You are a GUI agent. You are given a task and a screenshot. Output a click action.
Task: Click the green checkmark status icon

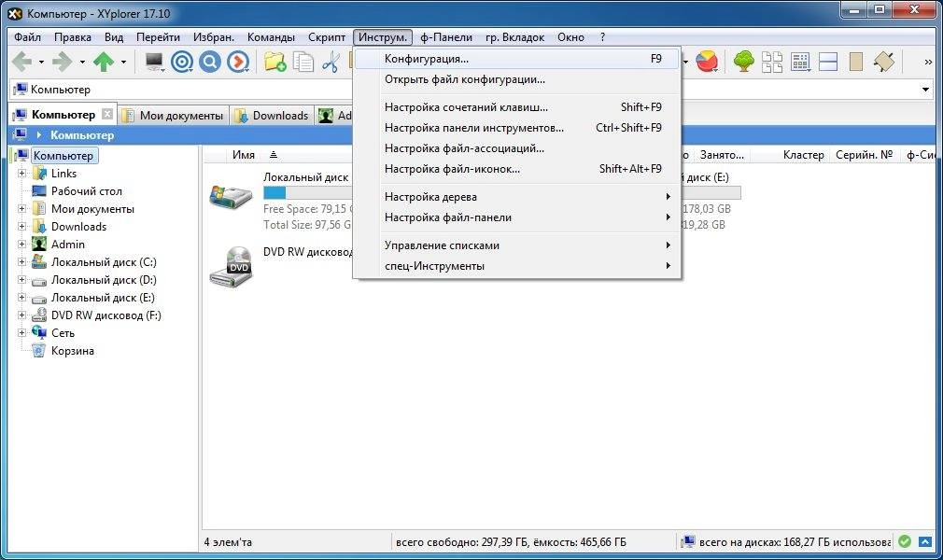pos(905,541)
